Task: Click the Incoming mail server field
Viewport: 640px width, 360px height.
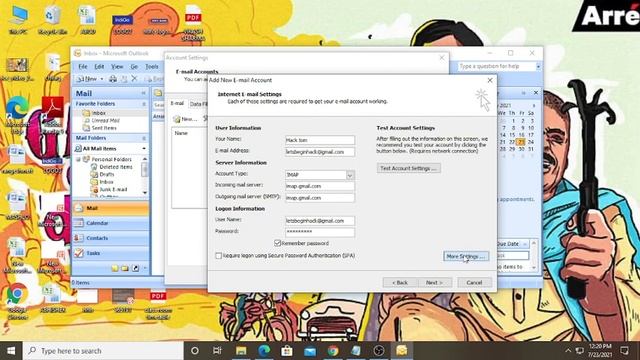Action: point(320,186)
